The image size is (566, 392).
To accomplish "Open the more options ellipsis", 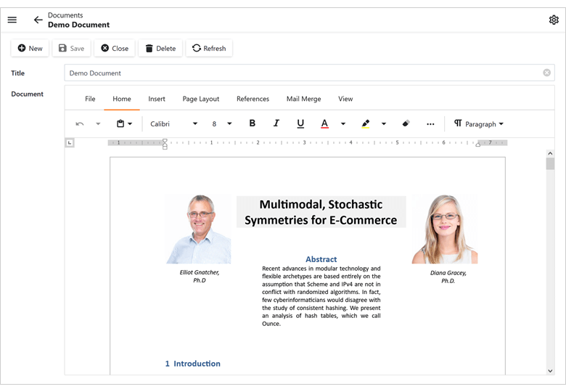I will (x=430, y=124).
